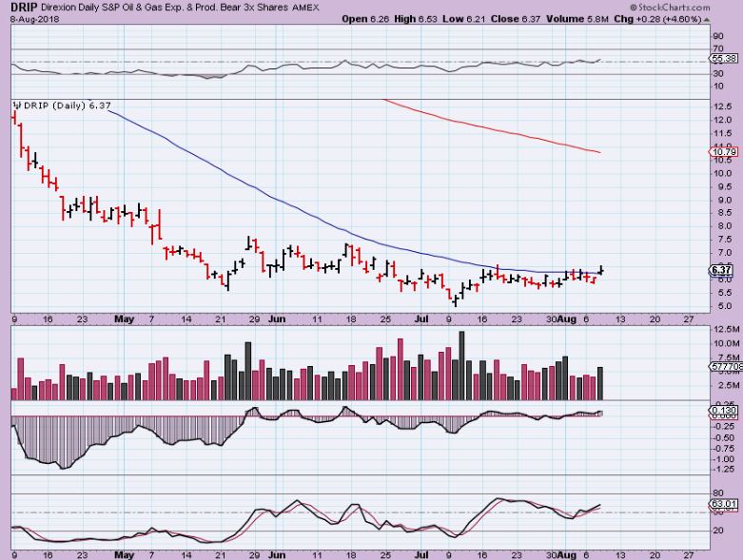Click the stochastic value tag 63.01
743x560 pixels.
pyautogui.click(x=724, y=504)
